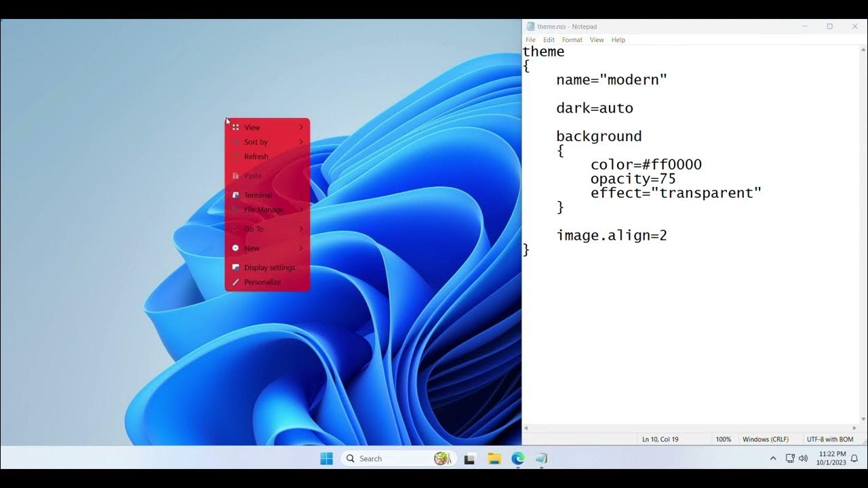The image size is (868, 488).
Task: Click the dark=auto line in Notepad
Action: [x=595, y=108]
